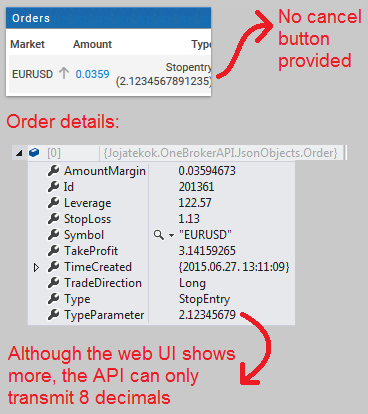Click the TakeProfit property name
Viewport: 368px width, 414px height.
91,251
